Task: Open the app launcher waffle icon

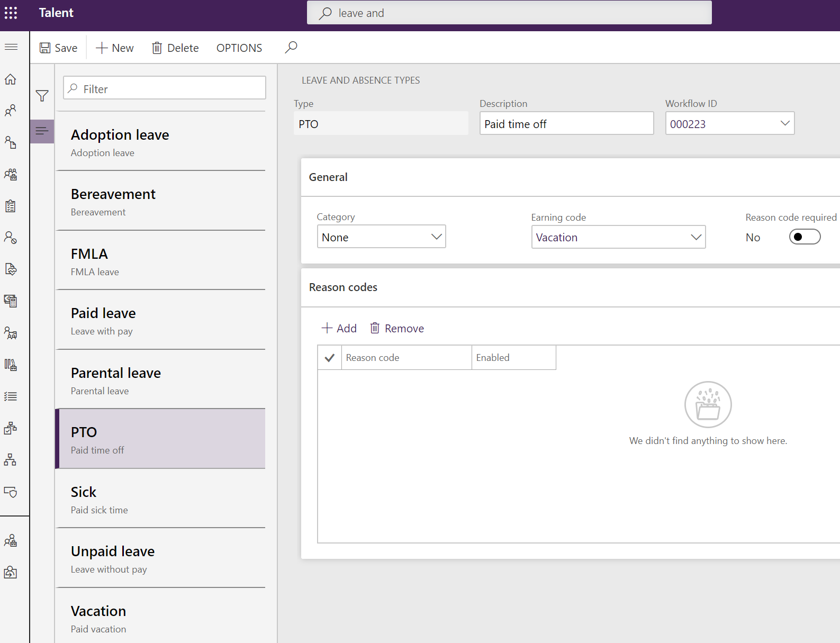Action: (11, 13)
